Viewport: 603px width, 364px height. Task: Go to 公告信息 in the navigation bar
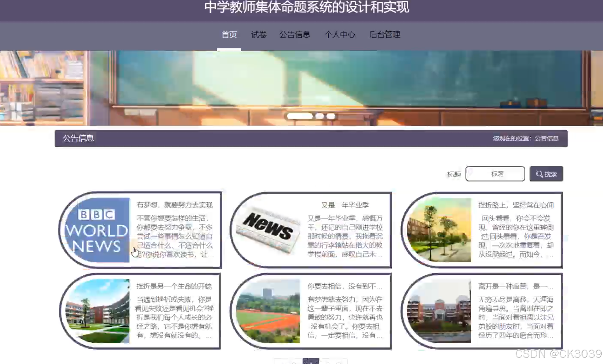295,35
